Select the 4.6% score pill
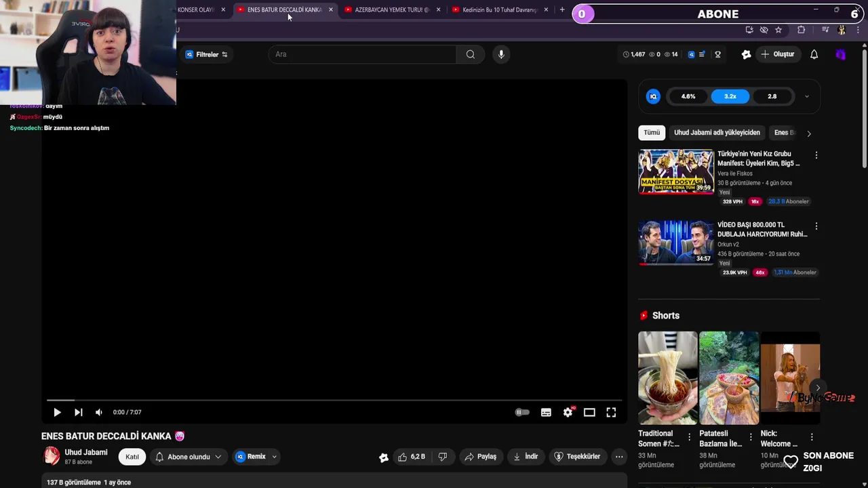868x488 pixels. tap(688, 96)
